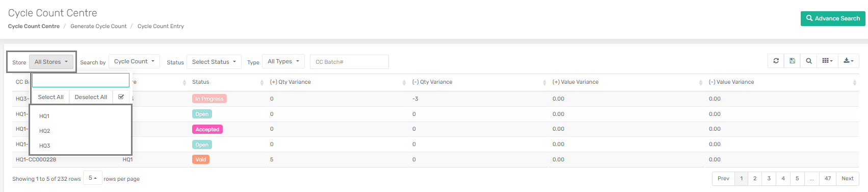The height and width of the screenshot is (192, 868).
Task: Sort by (+) Value Variance column arrows
Action: click(x=701, y=82)
